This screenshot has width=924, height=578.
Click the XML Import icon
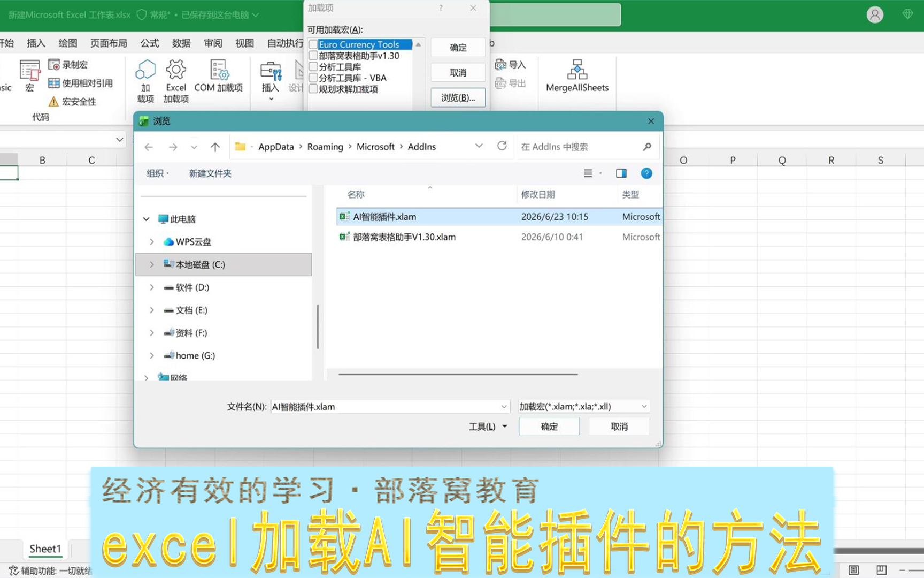500,65
